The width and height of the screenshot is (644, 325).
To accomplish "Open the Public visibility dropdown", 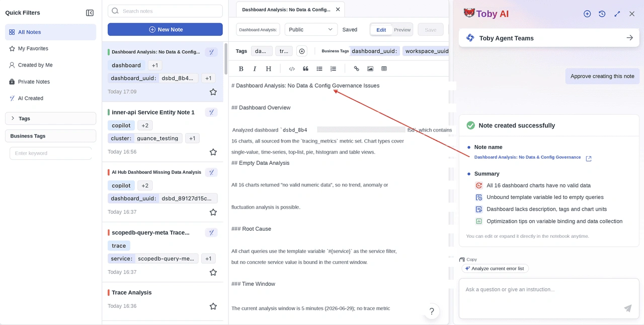I will coord(311,30).
